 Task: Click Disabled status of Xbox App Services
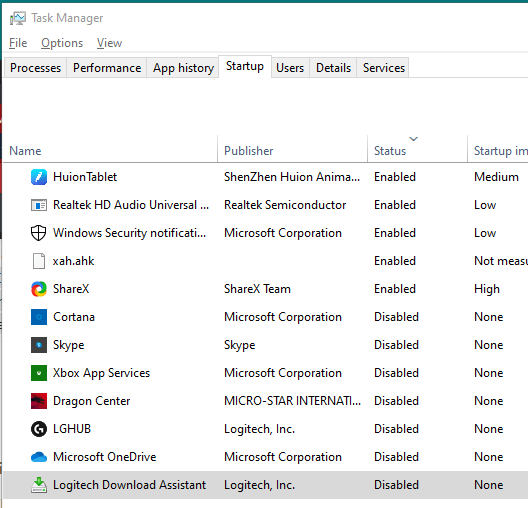click(396, 373)
